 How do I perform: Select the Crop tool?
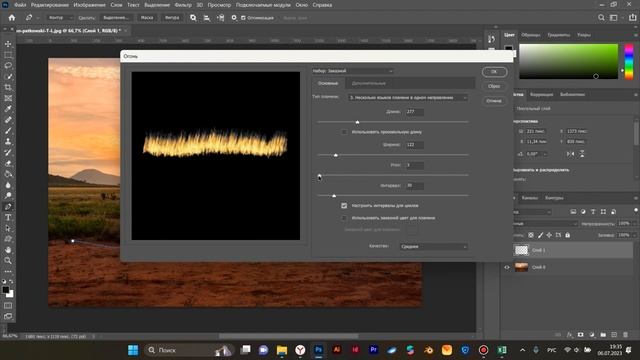tap(8, 87)
